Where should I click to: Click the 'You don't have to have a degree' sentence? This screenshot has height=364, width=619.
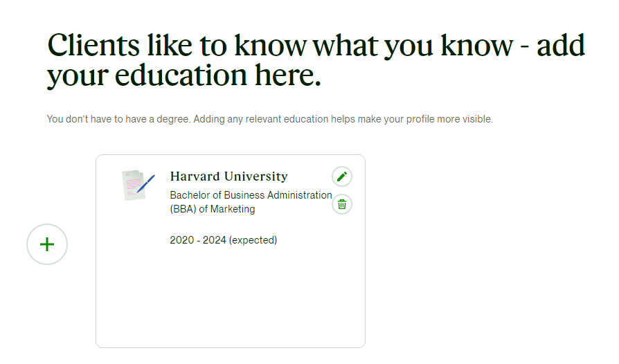pos(118,119)
